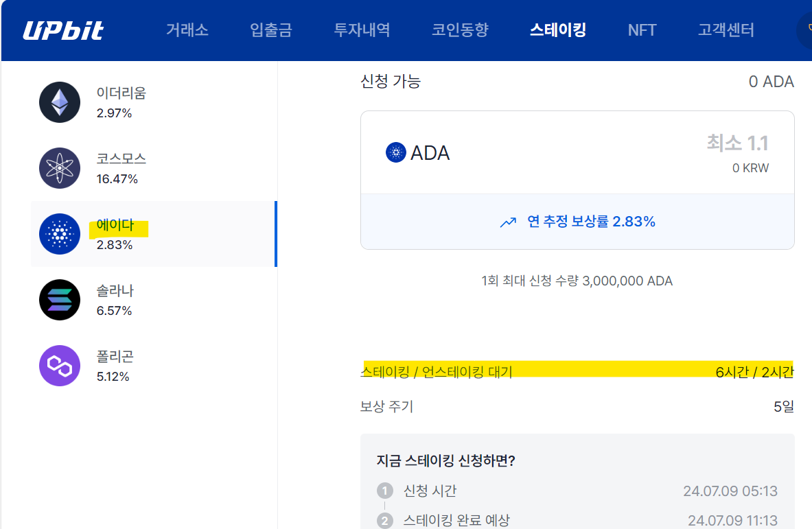This screenshot has width=812, height=529.
Task: Click the 0 KRW value
Action: click(x=750, y=168)
